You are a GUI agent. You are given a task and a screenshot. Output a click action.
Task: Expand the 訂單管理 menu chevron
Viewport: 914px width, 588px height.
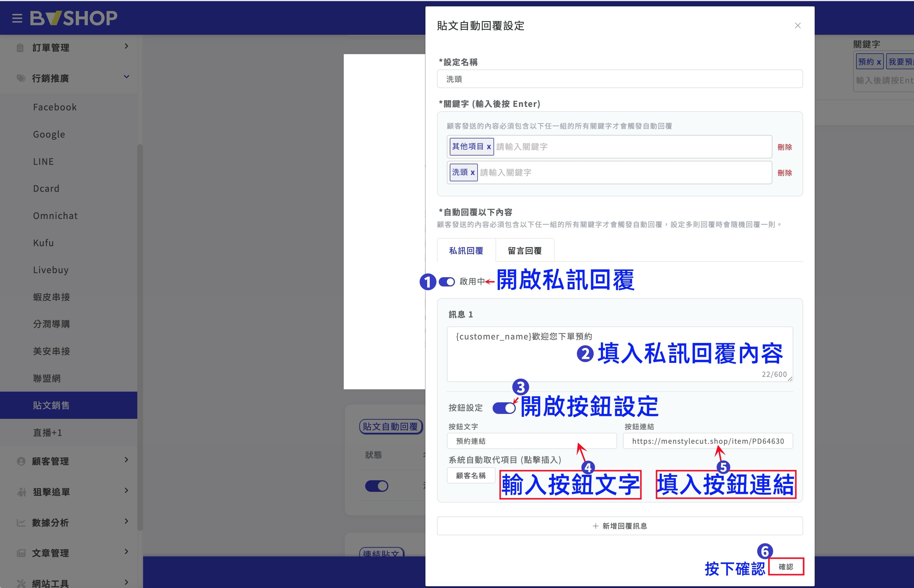pos(126,46)
